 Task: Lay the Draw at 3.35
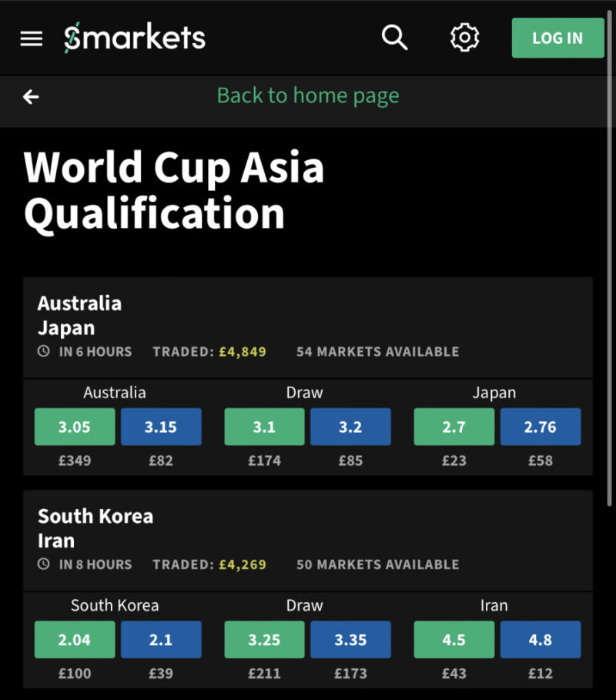(x=350, y=640)
